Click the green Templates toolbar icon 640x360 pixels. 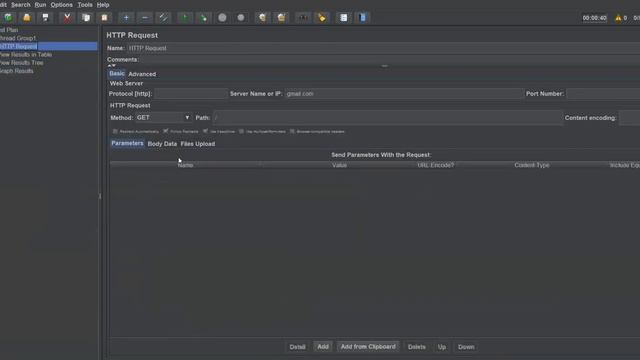pyautogui.click(x=8, y=18)
